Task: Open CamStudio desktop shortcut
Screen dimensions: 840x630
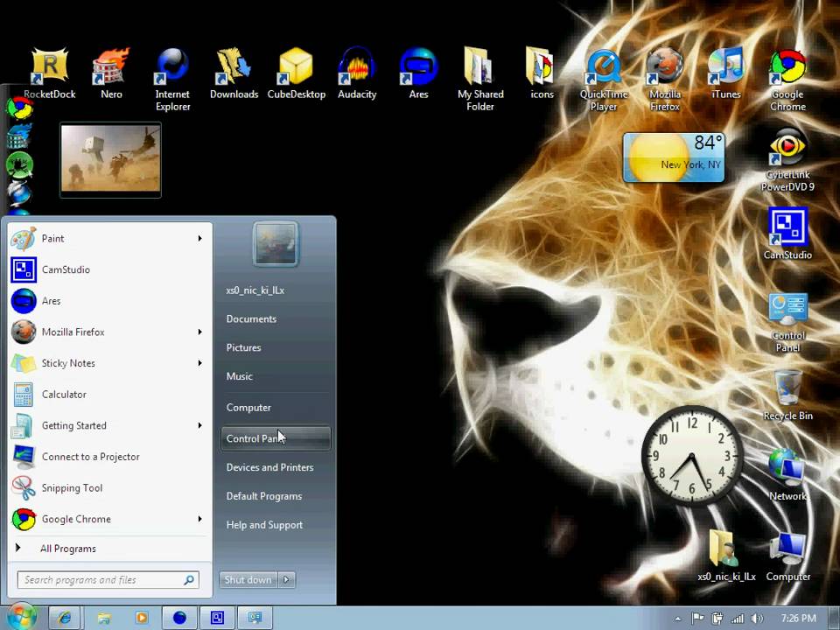Action: pos(787,234)
